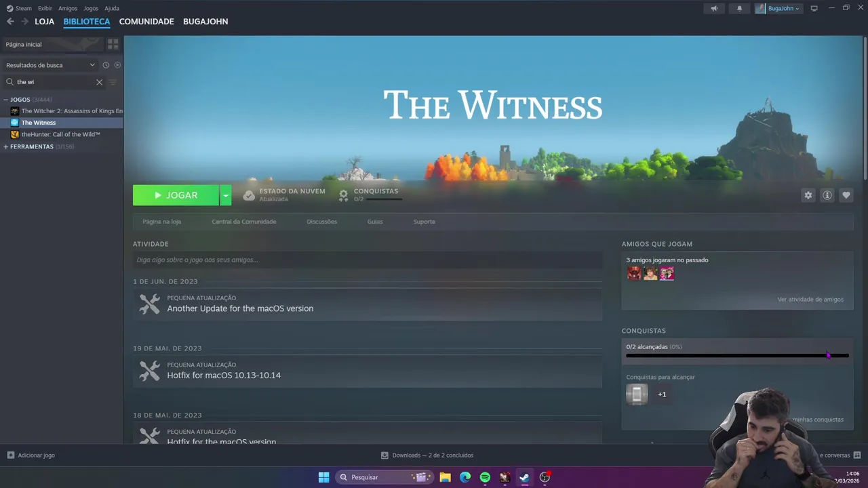Open the wrench icon for macOS update
Image resolution: width=868 pixels, height=488 pixels.
click(150, 304)
